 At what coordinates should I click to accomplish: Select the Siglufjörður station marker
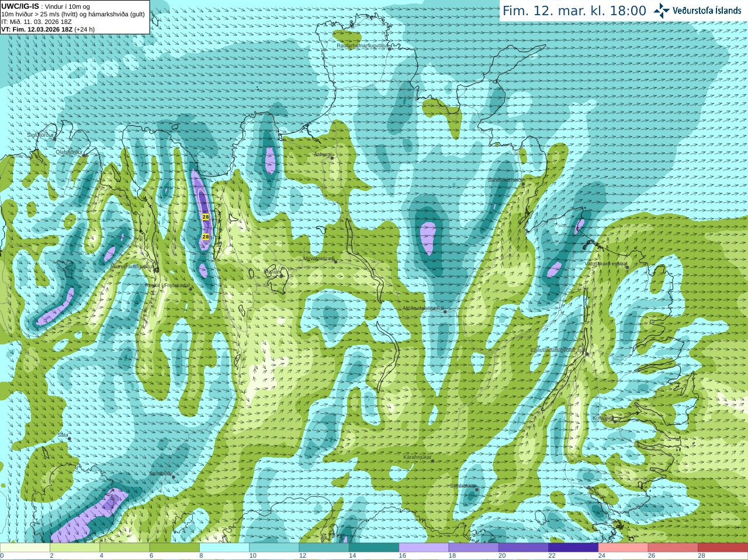(x=55, y=139)
